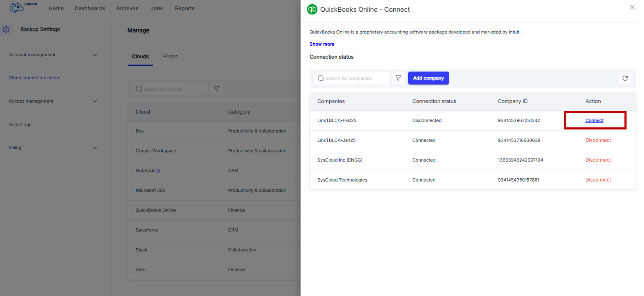The image size is (644, 296).
Task: Open Audit Logs in sidebar
Action: (20, 124)
